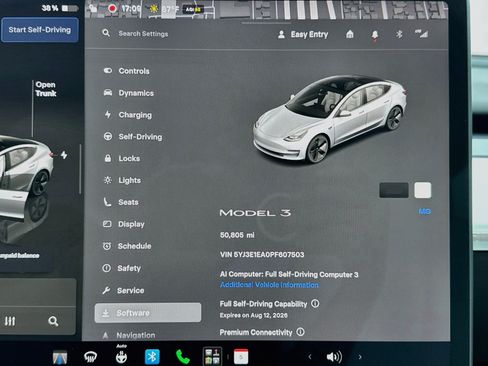Select the white color swatch
The width and height of the screenshot is (488, 366).
(x=423, y=190)
